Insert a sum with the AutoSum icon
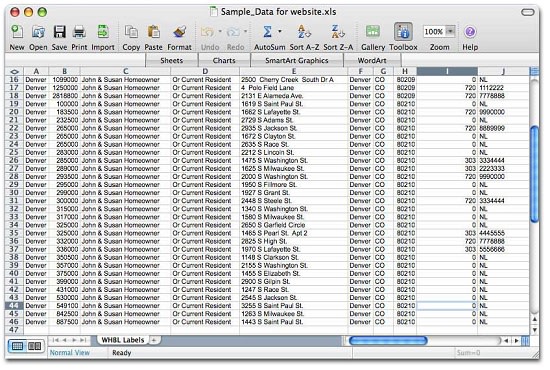 267,32
